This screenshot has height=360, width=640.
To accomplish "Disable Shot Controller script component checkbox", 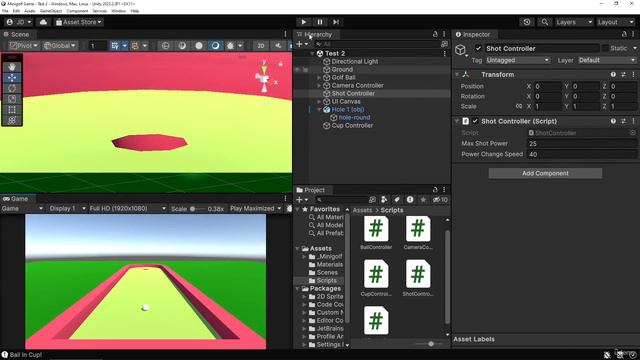I will pos(475,121).
